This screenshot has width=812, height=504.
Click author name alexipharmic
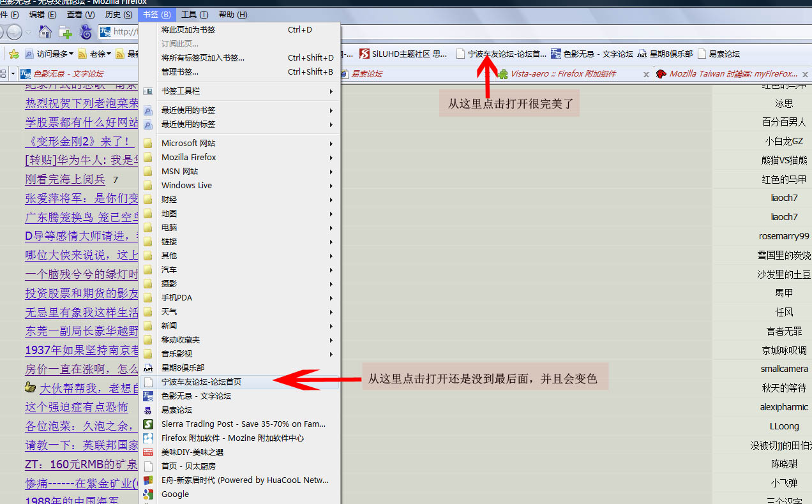point(784,407)
